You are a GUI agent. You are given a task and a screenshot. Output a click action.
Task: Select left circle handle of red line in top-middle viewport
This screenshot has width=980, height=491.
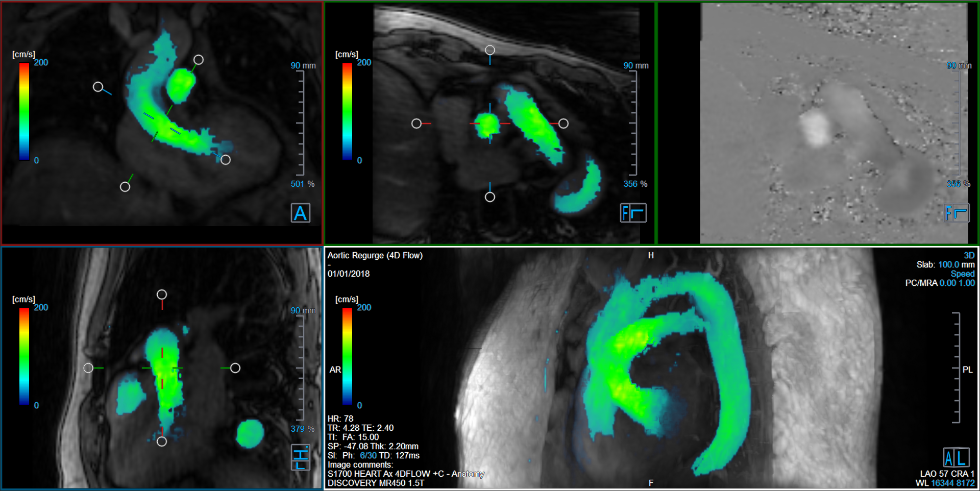pos(416,124)
